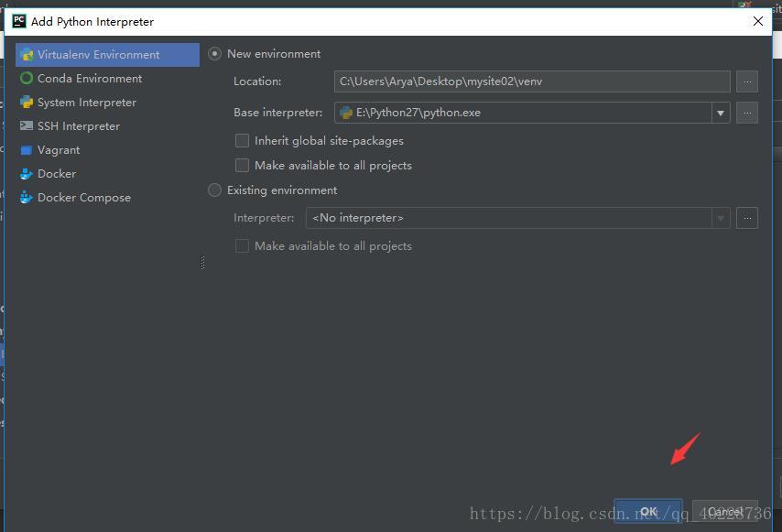Click the Location: label

tap(257, 81)
